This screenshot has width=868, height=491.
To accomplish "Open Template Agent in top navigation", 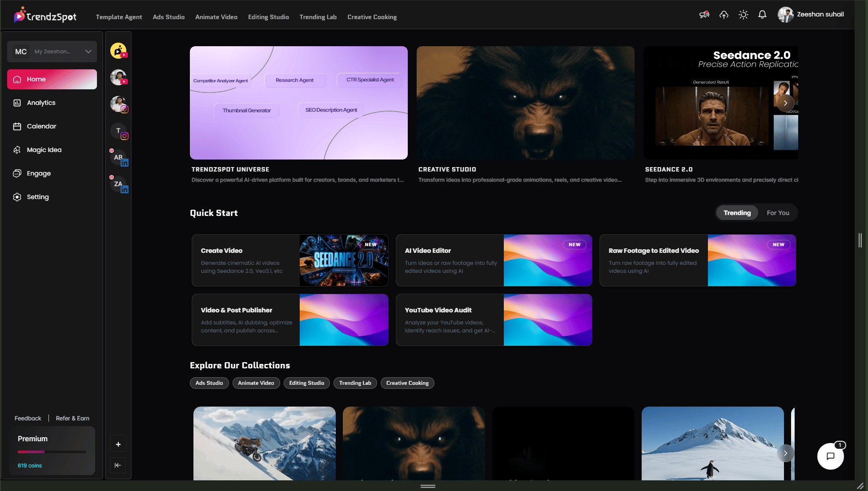I will click(119, 17).
